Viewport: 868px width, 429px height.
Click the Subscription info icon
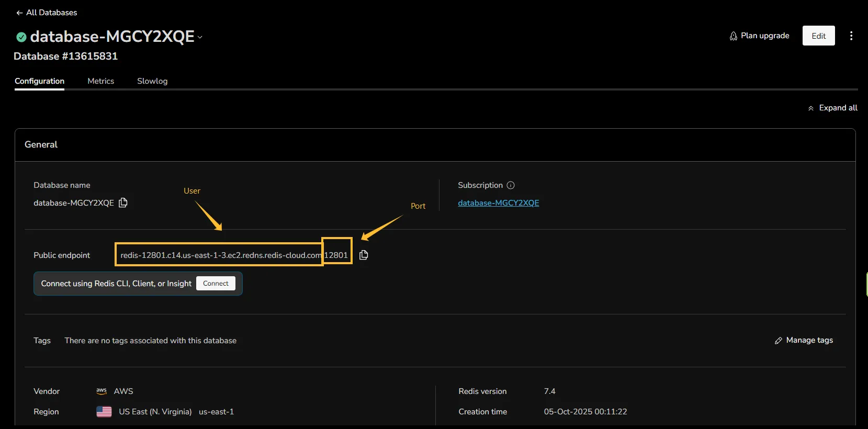point(511,185)
